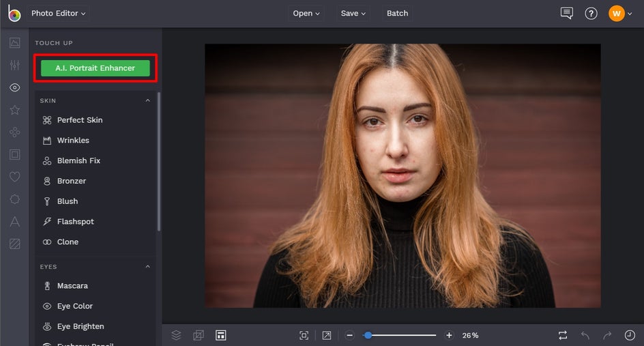The height and width of the screenshot is (346, 644).
Task: Open the Overlays heart sidebar icon
Action: (15, 177)
